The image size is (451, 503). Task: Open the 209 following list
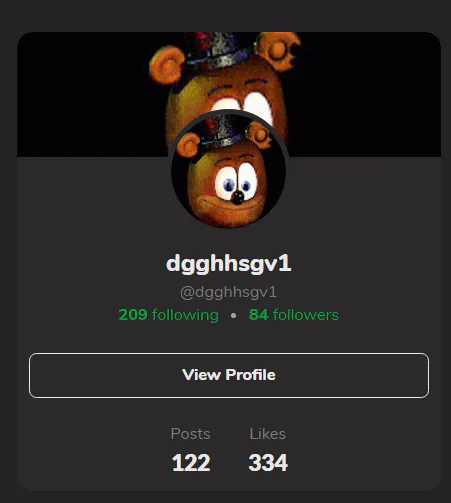(169, 315)
